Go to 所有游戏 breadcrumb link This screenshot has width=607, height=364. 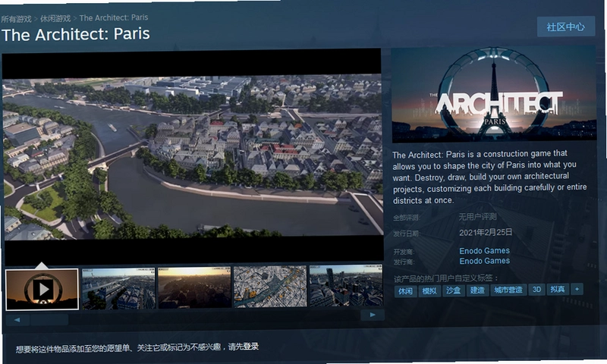16,18
